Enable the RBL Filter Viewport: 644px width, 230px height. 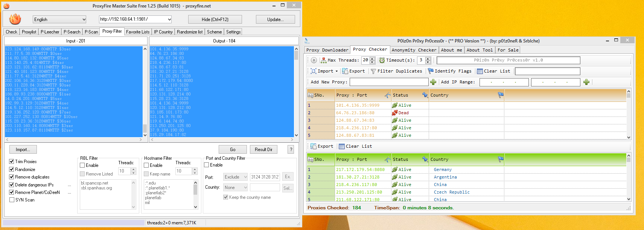pyautogui.click(x=82, y=165)
